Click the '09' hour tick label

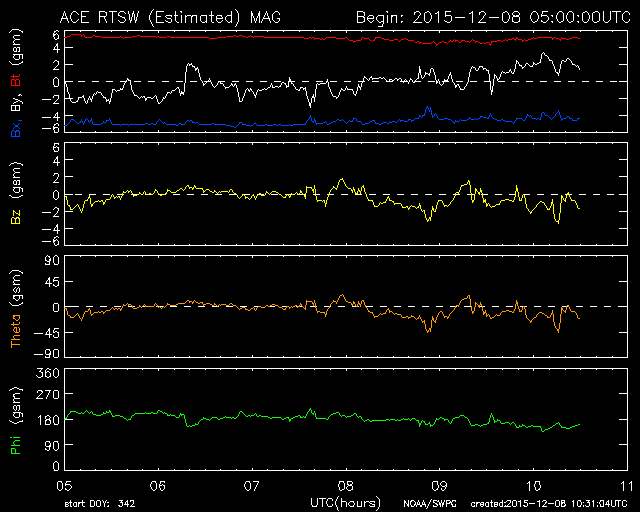coord(439,486)
